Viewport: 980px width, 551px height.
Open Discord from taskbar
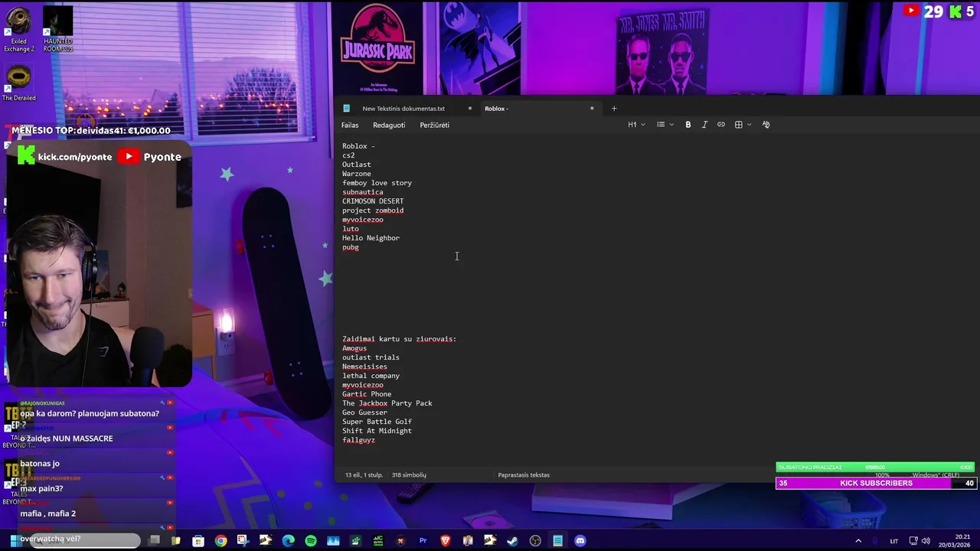coord(580,541)
